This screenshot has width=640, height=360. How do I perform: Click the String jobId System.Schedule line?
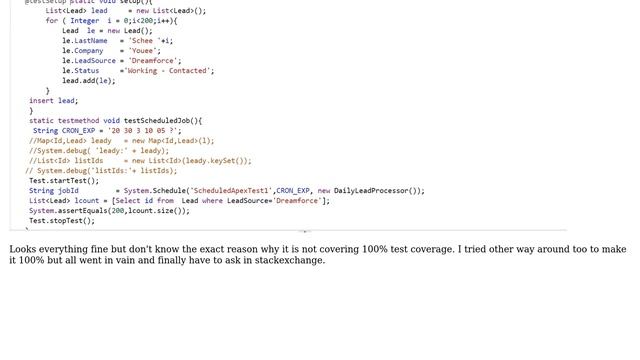pyautogui.click(x=227, y=191)
